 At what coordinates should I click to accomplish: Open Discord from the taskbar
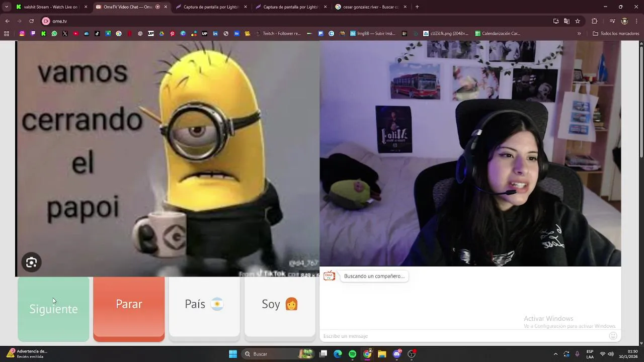(x=397, y=354)
